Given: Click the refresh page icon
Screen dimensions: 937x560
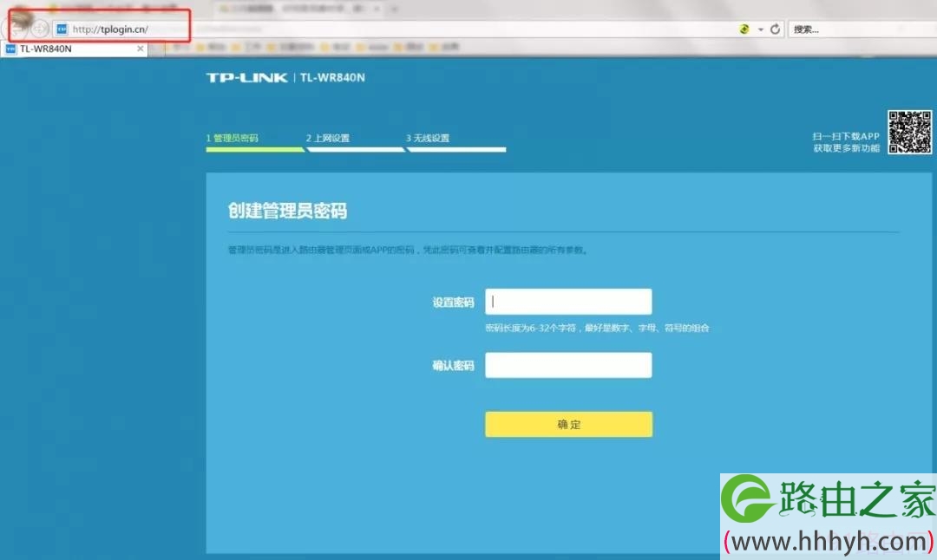Looking at the screenshot, I should click(775, 29).
